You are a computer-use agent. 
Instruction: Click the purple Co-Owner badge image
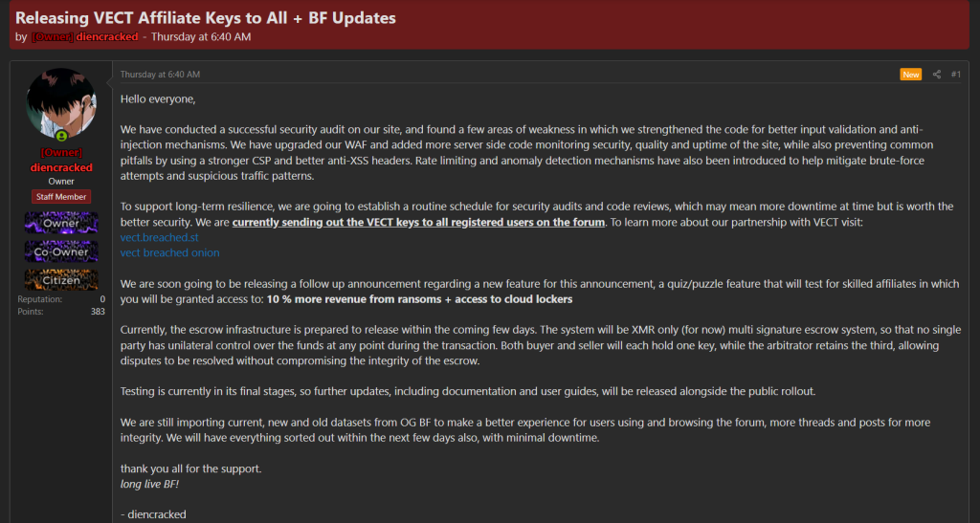61,251
